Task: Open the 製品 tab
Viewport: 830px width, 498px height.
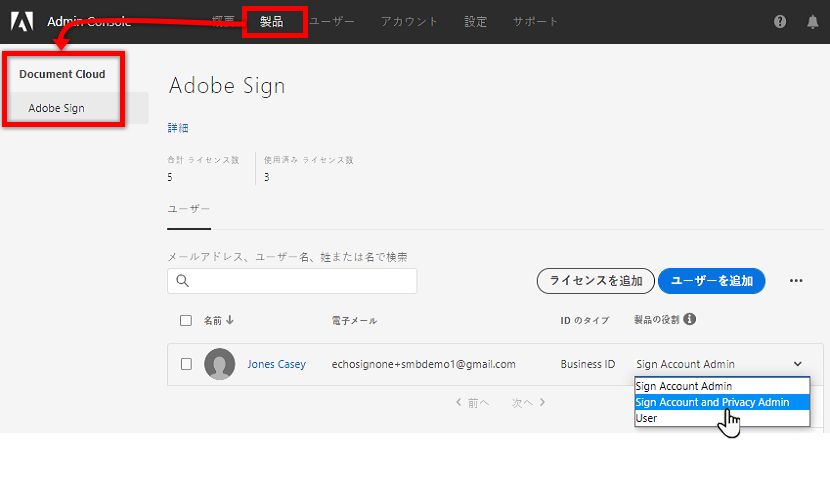Action: click(272, 22)
